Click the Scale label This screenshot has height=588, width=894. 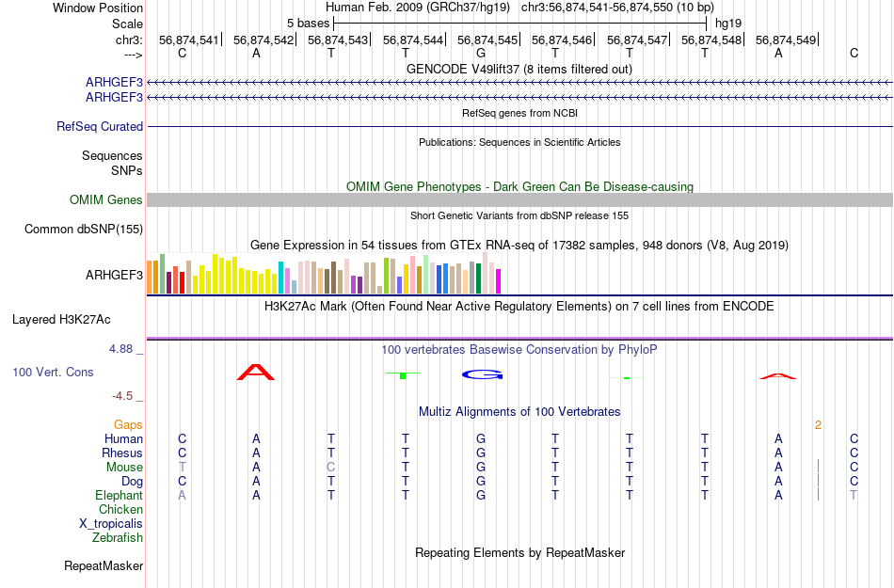(x=128, y=24)
